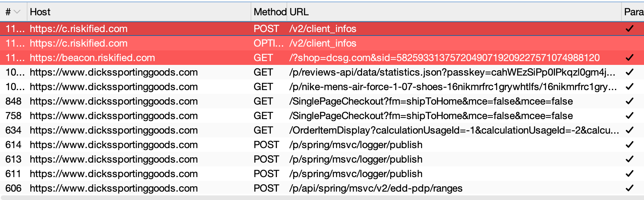Click the Params checkmark in row 634
Viewport: 644px width, 200px height.
click(629, 130)
